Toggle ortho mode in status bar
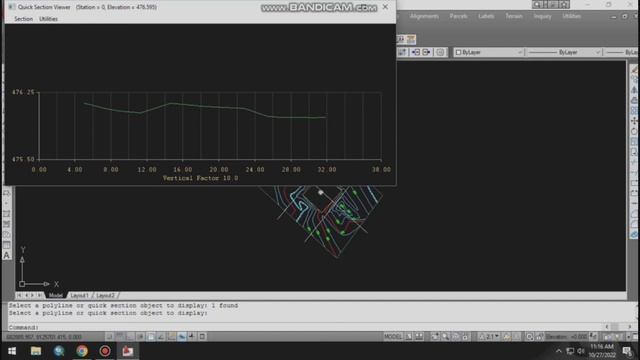 pos(130,336)
